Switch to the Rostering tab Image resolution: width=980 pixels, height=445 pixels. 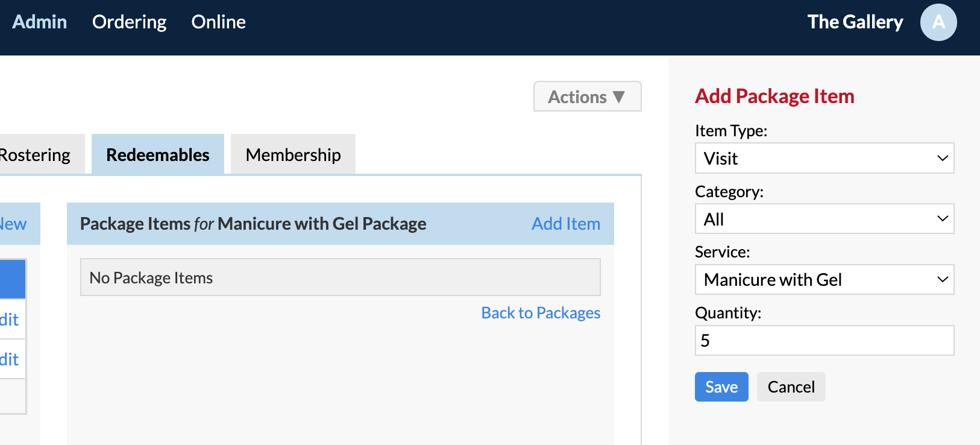pyautogui.click(x=35, y=154)
